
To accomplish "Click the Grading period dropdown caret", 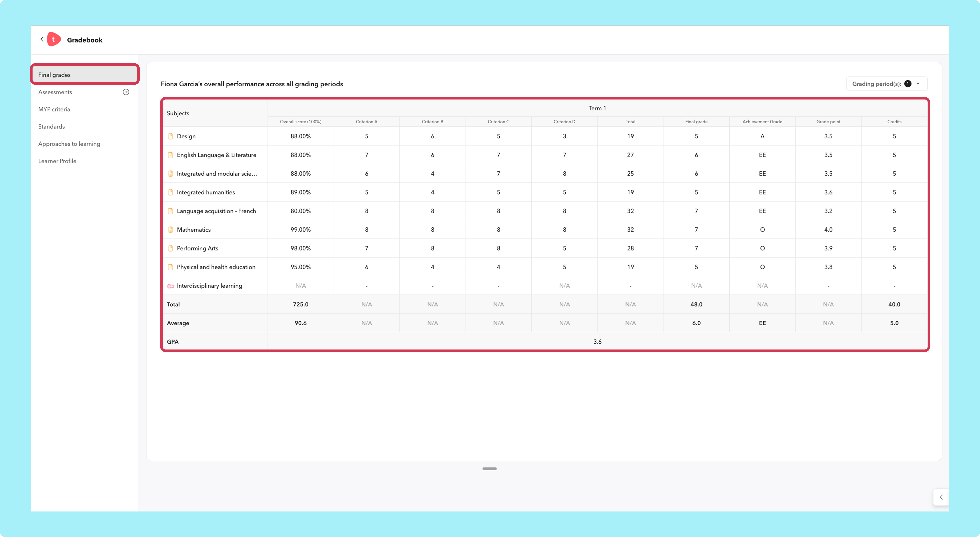I will (918, 84).
